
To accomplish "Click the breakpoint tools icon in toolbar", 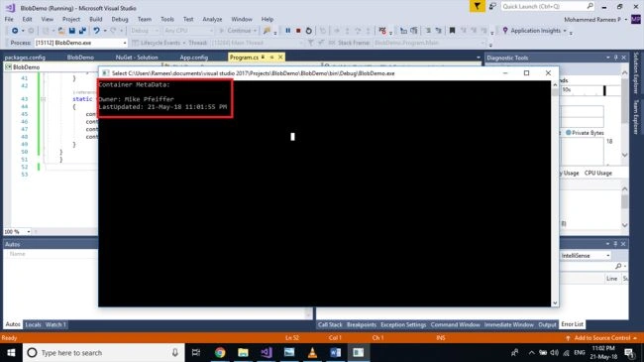I will click(382, 31).
